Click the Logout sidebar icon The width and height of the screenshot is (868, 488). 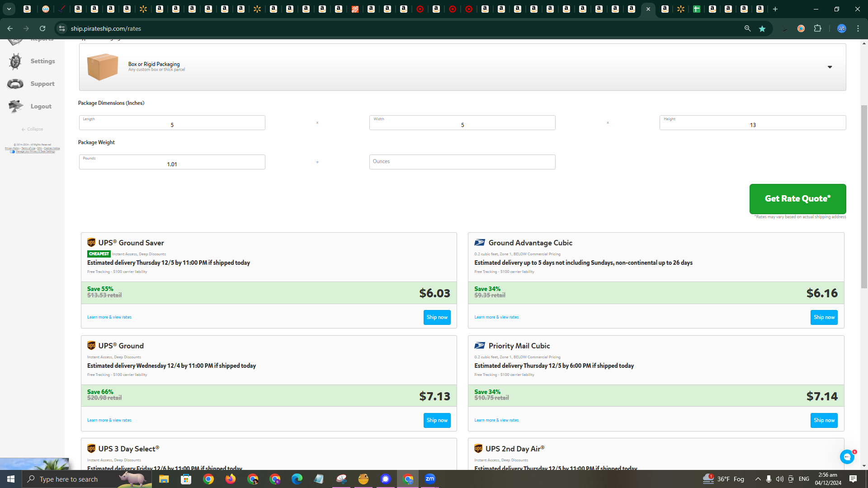click(15, 106)
